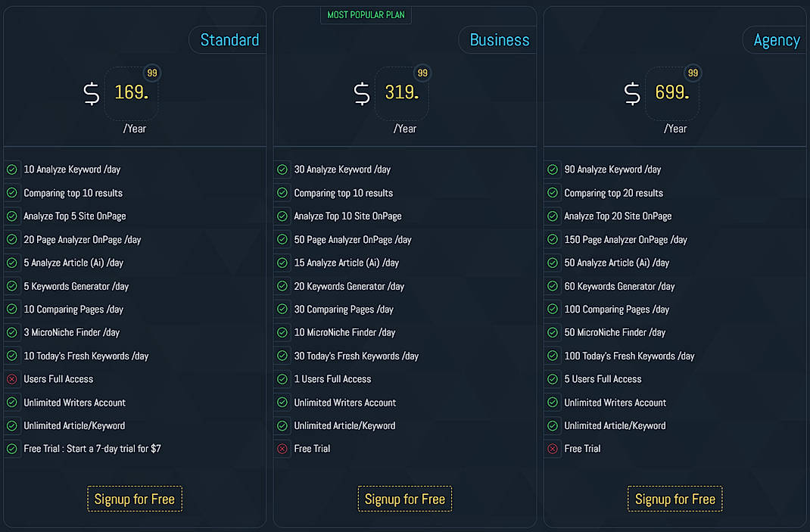The width and height of the screenshot is (810, 532).
Task: Click the check beside the 7-day trial feature in Standard
Action: (x=11, y=449)
